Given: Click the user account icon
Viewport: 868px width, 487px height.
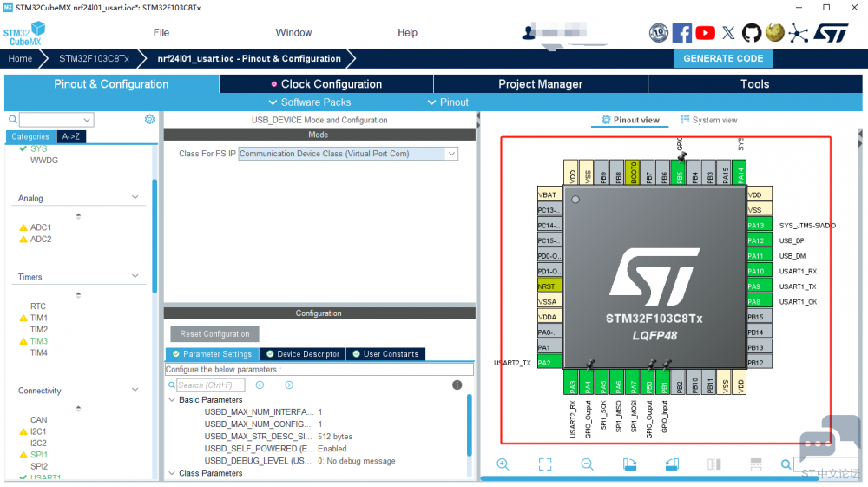Looking at the screenshot, I should (529, 33).
